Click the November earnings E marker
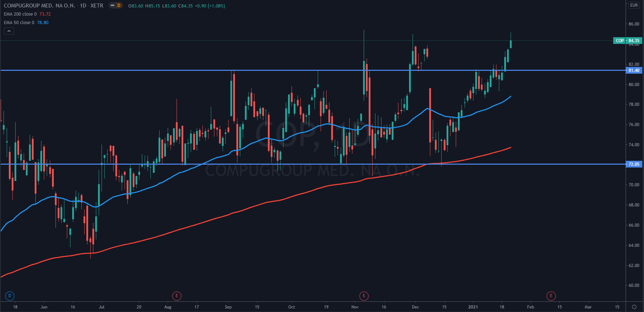This screenshot has width=644, height=312. click(364, 296)
